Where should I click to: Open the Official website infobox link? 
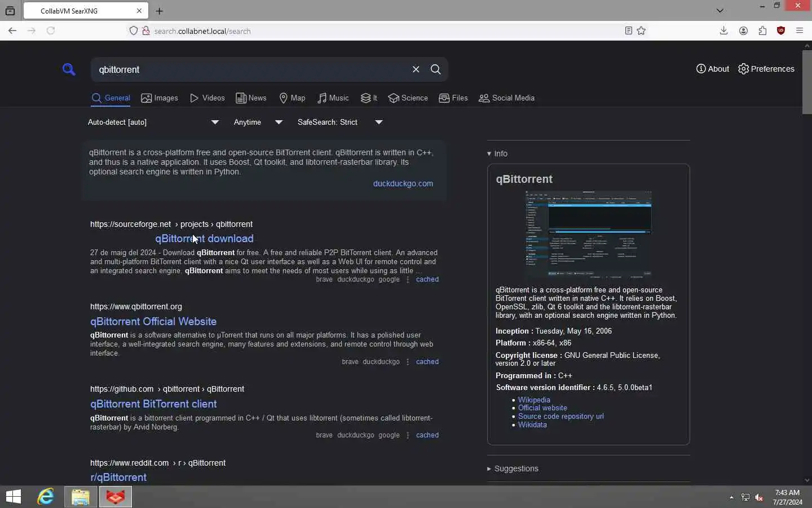tap(542, 408)
